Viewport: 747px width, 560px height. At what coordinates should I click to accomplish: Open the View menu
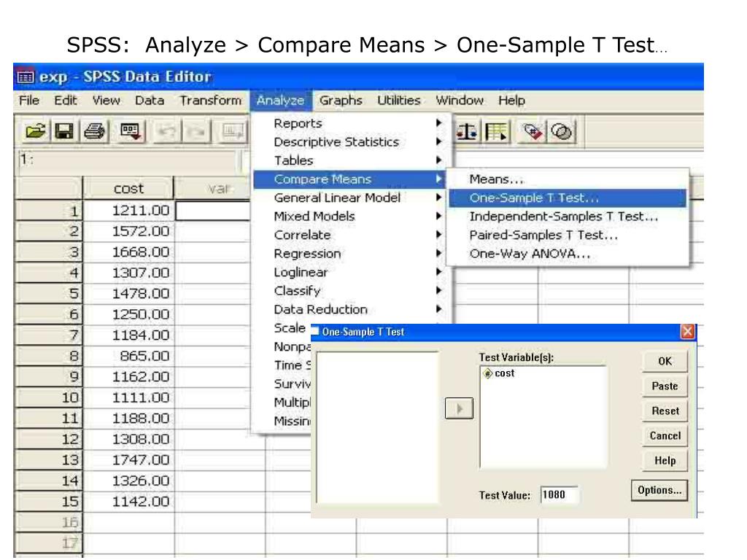pyautogui.click(x=106, y=101)
